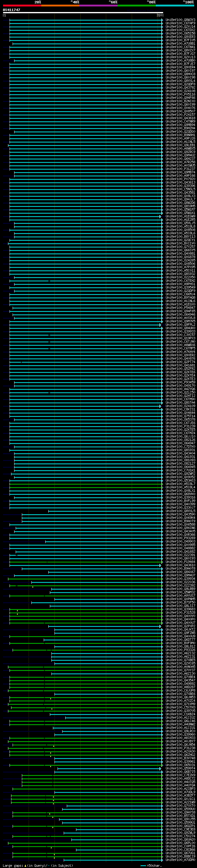
Task: Select the UniRef100_Q9MB94 label
Action: coord(180,125)
